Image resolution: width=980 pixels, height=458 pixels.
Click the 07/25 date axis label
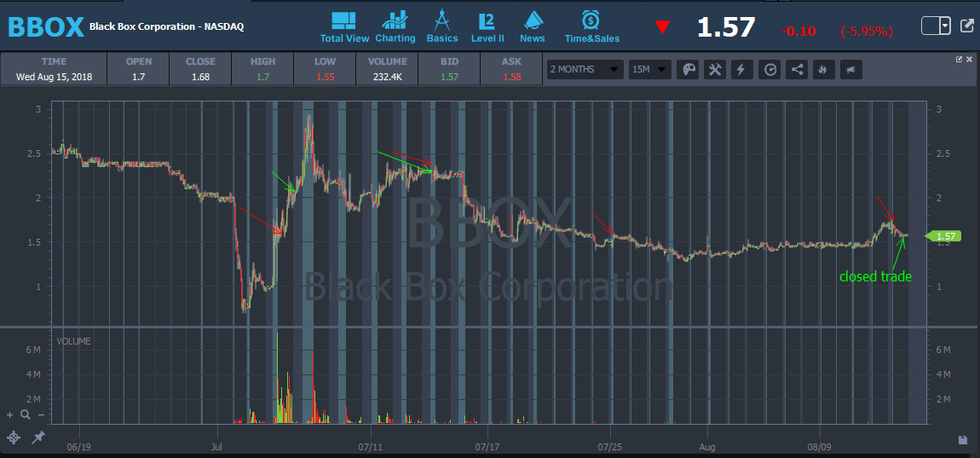(611, 448)
